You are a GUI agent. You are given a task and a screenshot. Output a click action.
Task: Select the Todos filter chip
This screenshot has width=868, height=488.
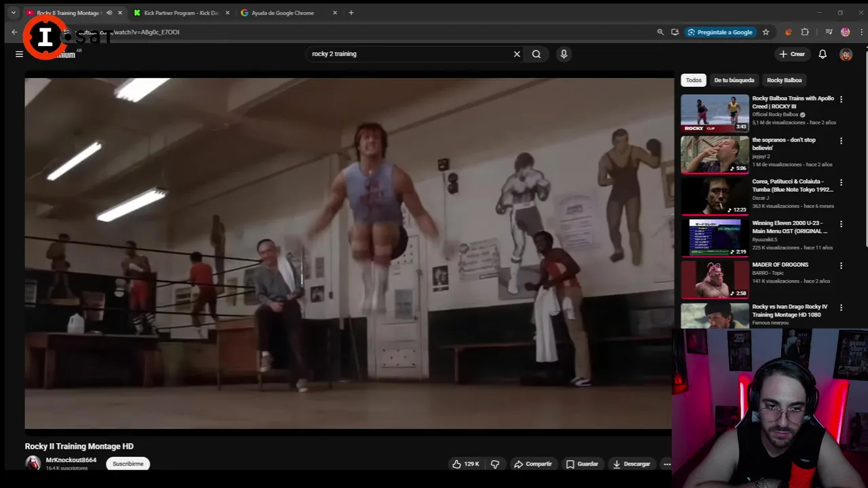693,80
